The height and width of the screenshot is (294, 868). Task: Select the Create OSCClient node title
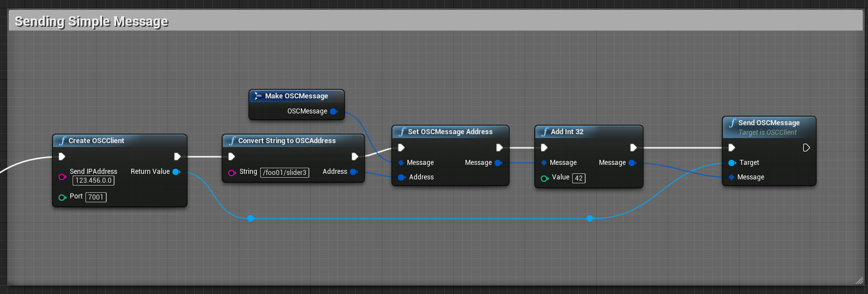96,141
